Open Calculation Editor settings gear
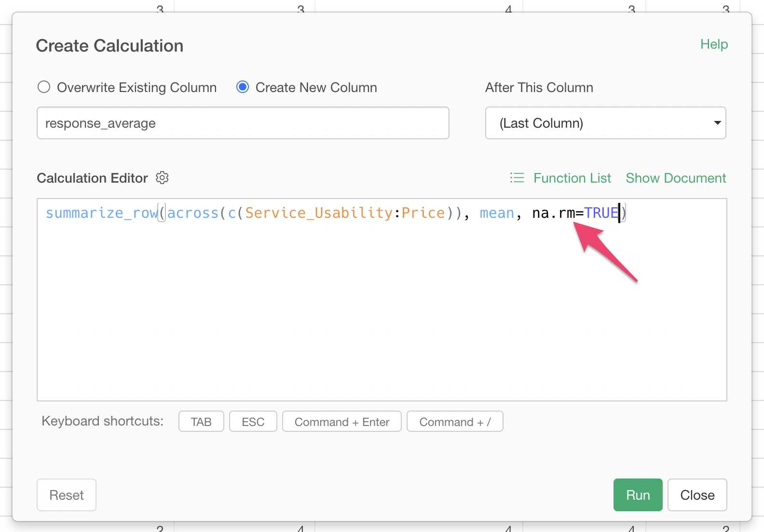Viewport: 764px width, 532px height. tap(162, 178)
